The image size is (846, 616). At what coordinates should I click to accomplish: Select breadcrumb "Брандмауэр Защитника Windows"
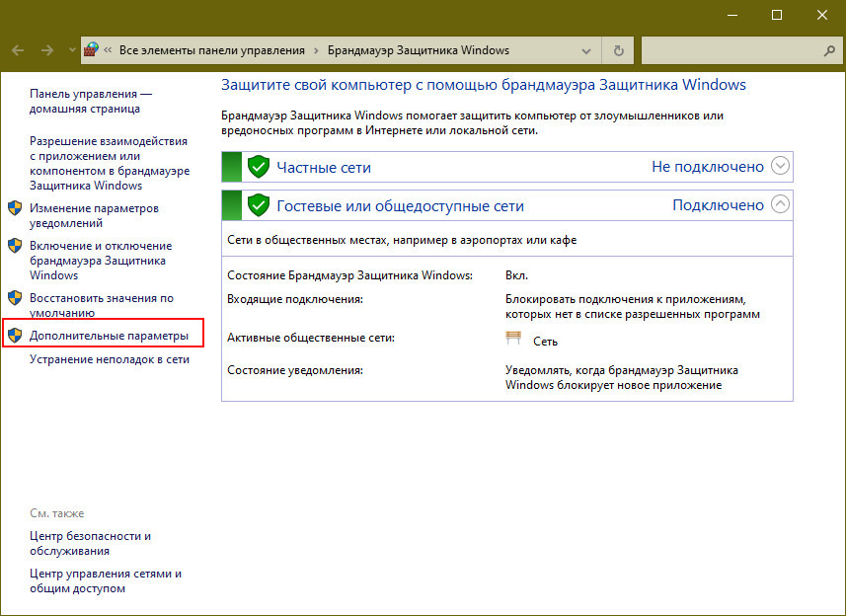pos(420,50)
